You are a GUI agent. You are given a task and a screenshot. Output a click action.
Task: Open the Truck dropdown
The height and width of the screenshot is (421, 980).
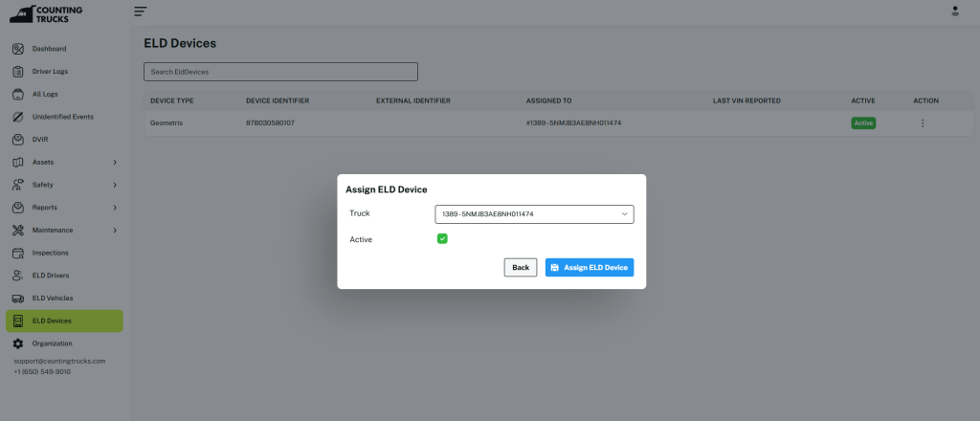coord(534,214)
